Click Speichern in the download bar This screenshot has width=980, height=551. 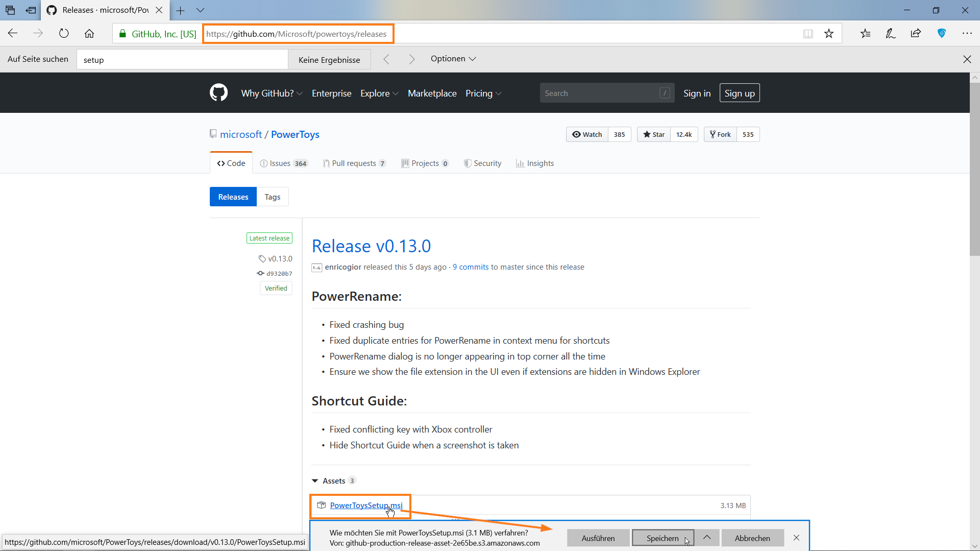663,538
